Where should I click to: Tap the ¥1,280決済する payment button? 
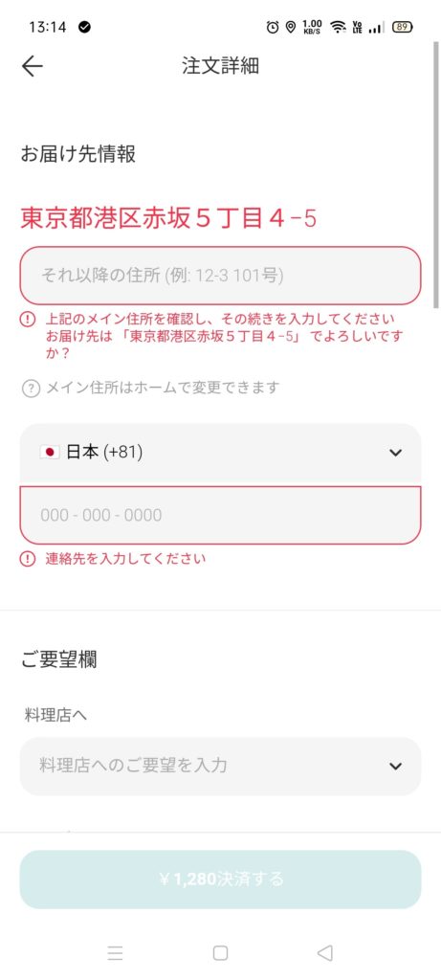tap(220, 880)
